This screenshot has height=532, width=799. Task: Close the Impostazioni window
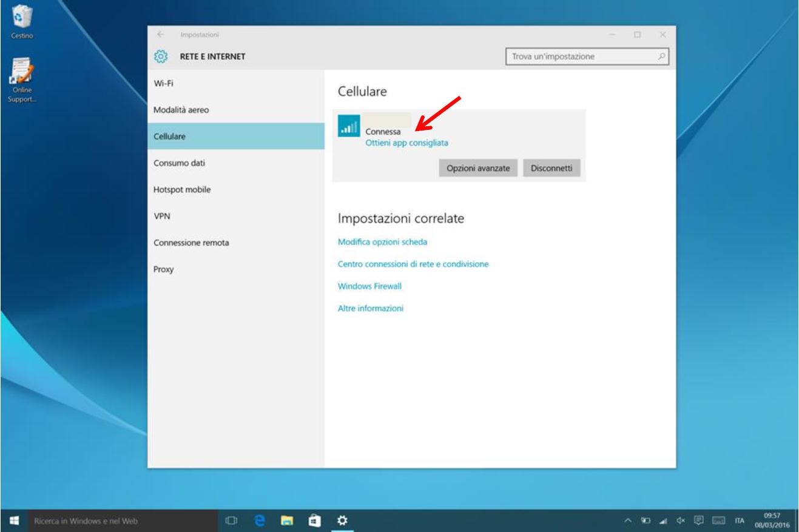[663, 35]
